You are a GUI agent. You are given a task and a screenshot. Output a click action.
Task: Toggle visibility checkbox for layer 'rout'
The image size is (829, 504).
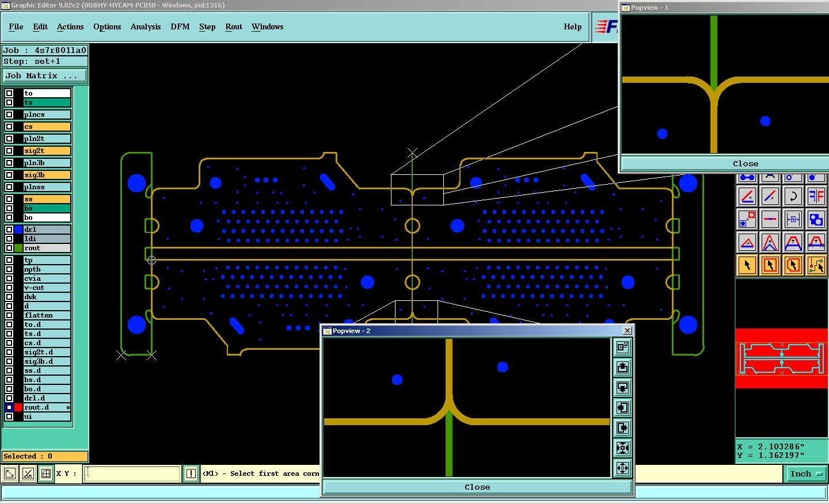tap(9, 248)
